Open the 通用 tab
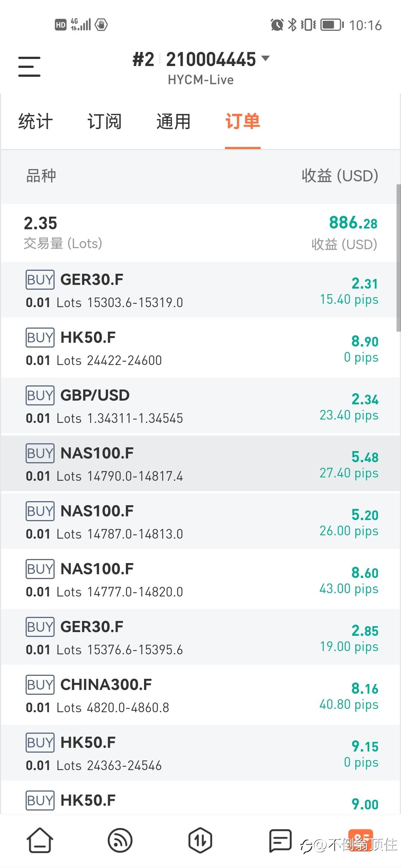The height and width of the screenshot is (868, 401). [x=173, y=122]
